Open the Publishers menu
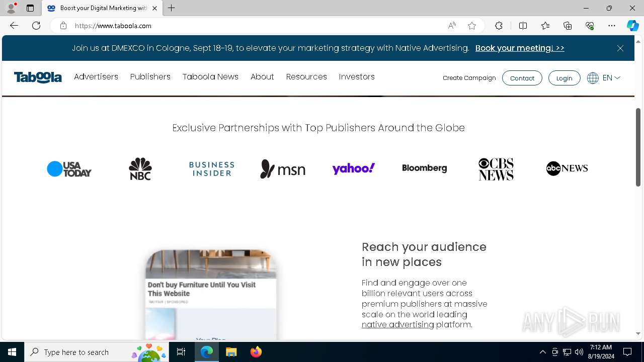644x362 pixels. tap(150, 77)
